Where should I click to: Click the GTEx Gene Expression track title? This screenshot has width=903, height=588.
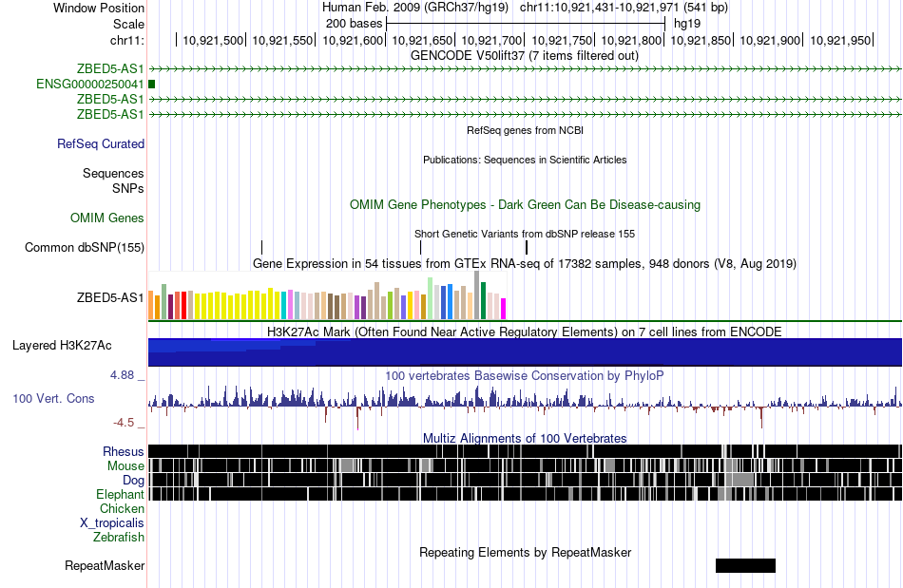tap(525, 263)
